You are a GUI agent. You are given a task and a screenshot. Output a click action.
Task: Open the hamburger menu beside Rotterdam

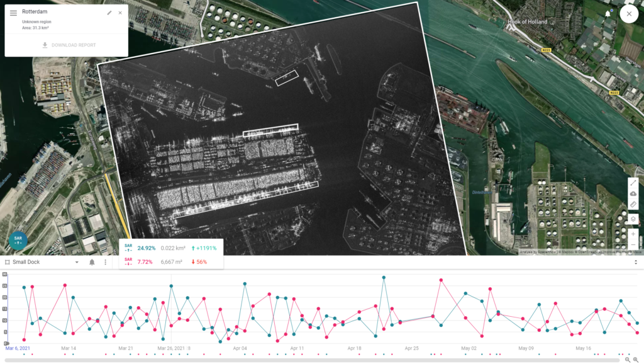[x=13, y=13]
